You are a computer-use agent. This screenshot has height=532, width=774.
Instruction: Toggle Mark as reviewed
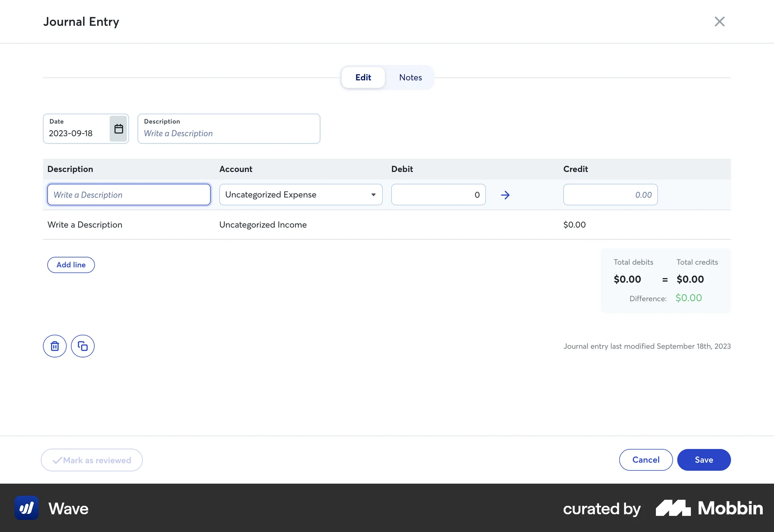[x=92, y=460]
